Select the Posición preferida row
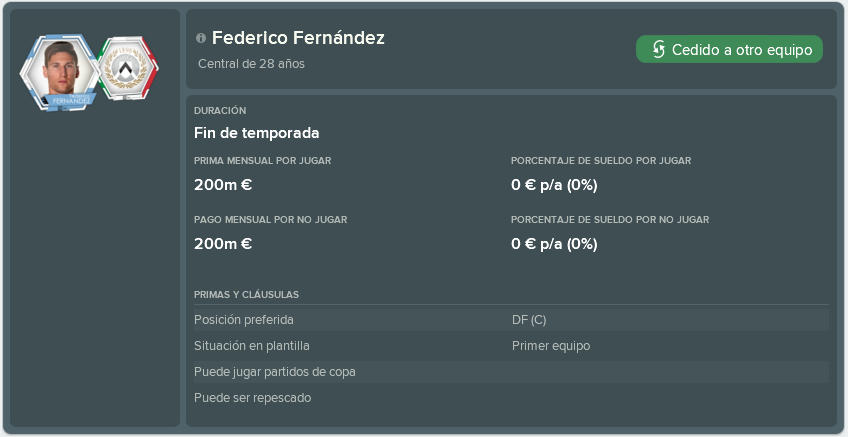This screenshot has width=848, height=437. [511, 320]
